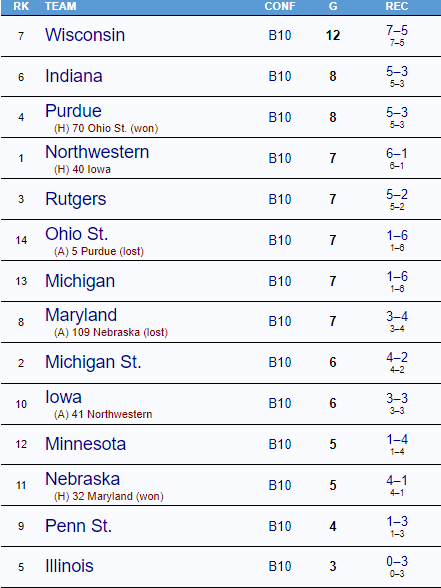Sort by the CONF column header
Image resolution: width=441 pixels, height=588 pixels.
[x=280, y=6]
